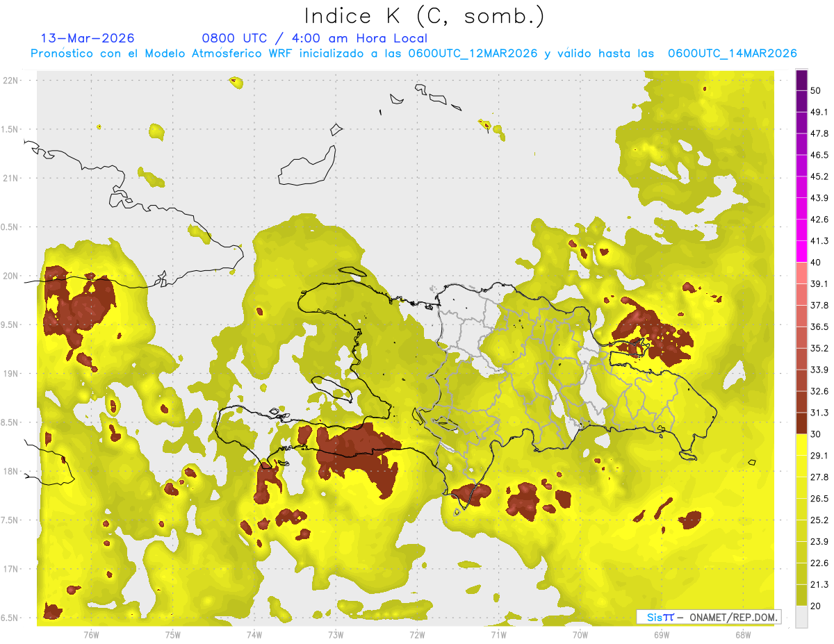The width and height of the screenshot is (834, 644).
Task: Click the latitude axis label "18N"
Action: (x=11, y=472)
